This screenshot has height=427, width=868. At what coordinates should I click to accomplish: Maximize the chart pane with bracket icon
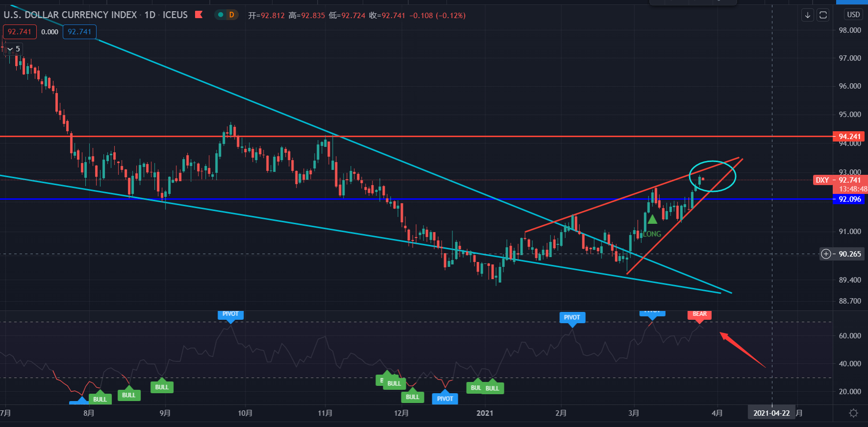coord(823,15)
